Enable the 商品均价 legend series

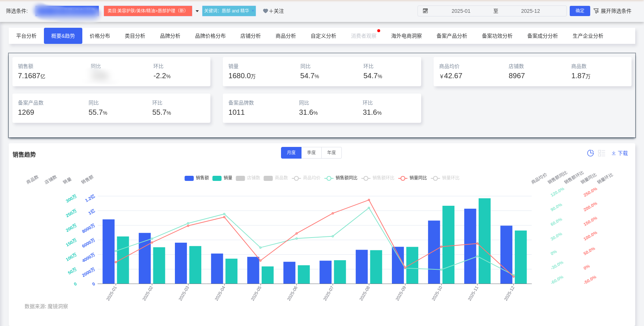coord(306,178)
